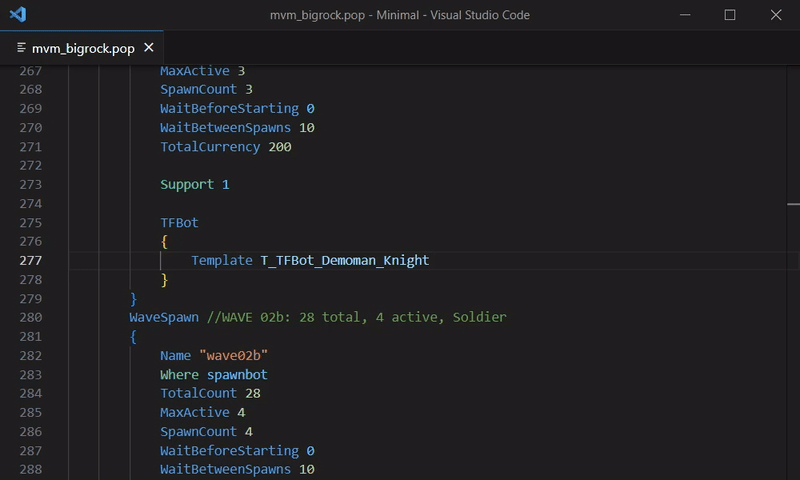Image resolution: width=800 pixels, height=480 pixels.
Task: Click the 'MaxActive 3' text on line 267
Action: [x=203, y=70]
